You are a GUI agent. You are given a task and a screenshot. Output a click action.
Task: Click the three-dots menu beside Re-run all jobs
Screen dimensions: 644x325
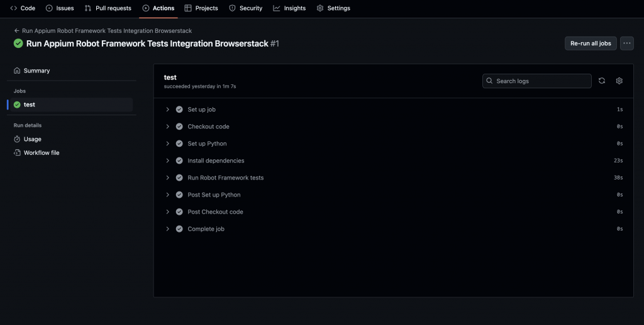626,43
